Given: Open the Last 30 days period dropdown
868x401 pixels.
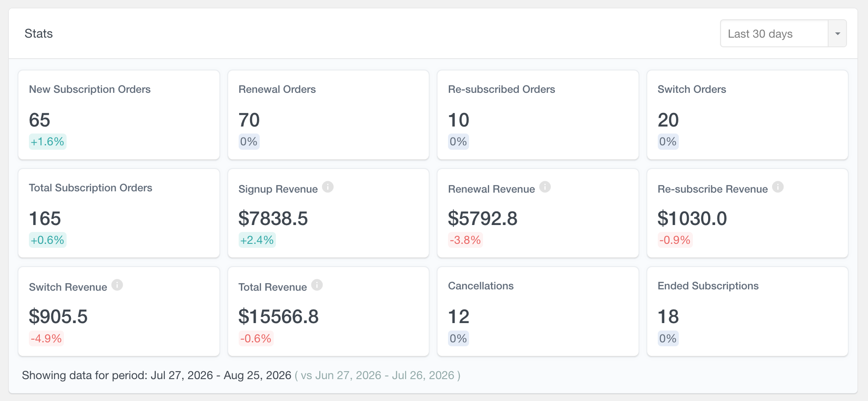Looking at the screenshot, I should [x=783, y=33].
